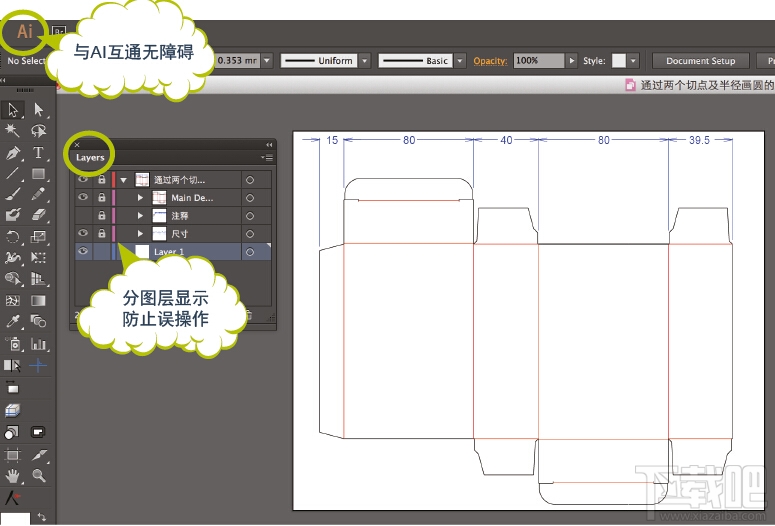Viewport: 775px width, 526px height.
Task: Click the Document Setup button
Action: pos(700,61)
